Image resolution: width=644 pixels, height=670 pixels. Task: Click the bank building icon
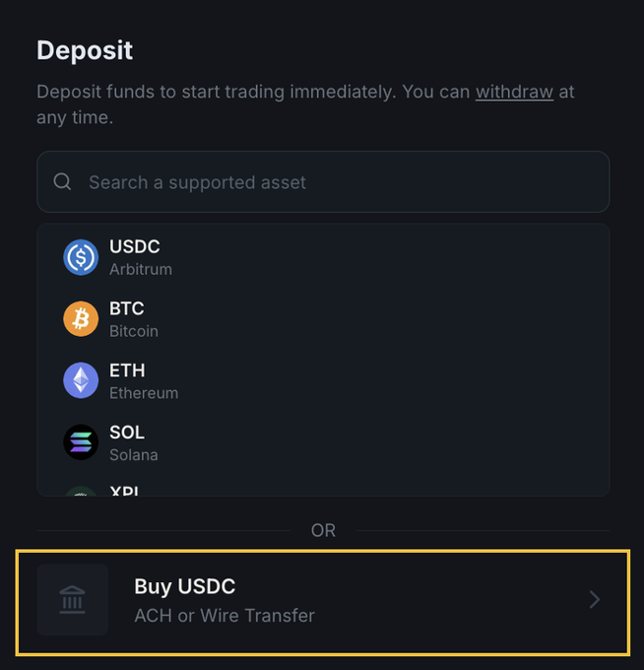[73, 599]
